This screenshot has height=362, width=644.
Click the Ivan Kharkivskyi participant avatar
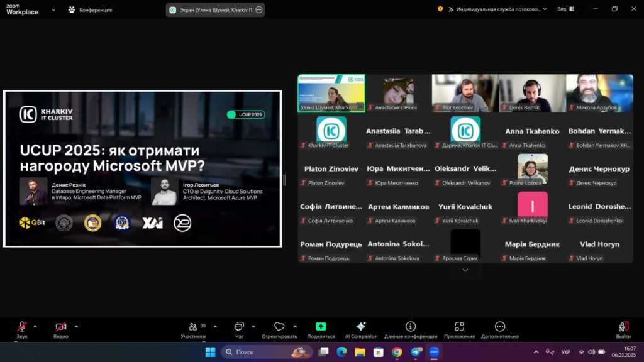tap(532, 204)
